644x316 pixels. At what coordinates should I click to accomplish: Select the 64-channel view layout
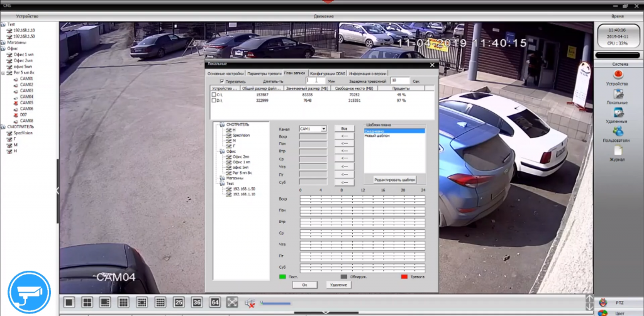click(x=215, y=302)
